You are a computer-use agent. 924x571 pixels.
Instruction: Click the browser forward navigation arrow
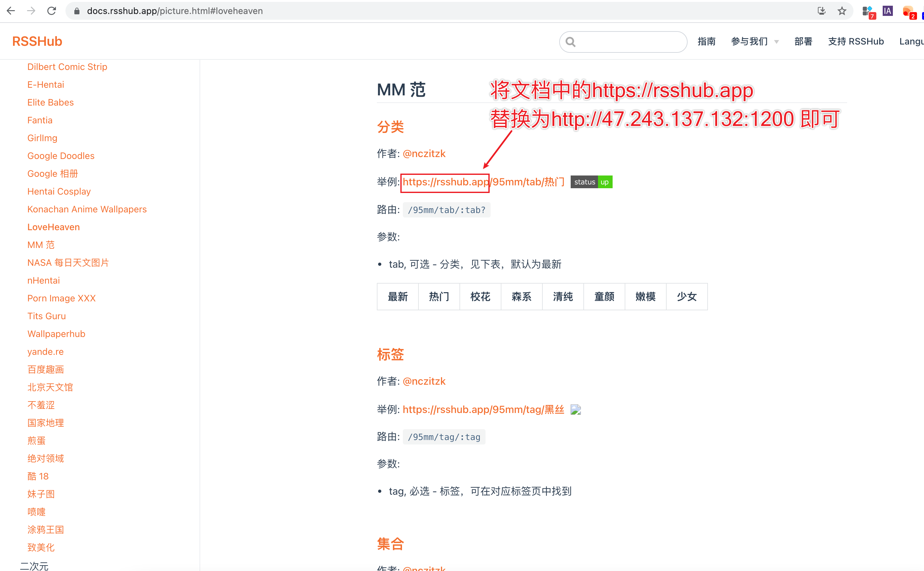(31, 10)
